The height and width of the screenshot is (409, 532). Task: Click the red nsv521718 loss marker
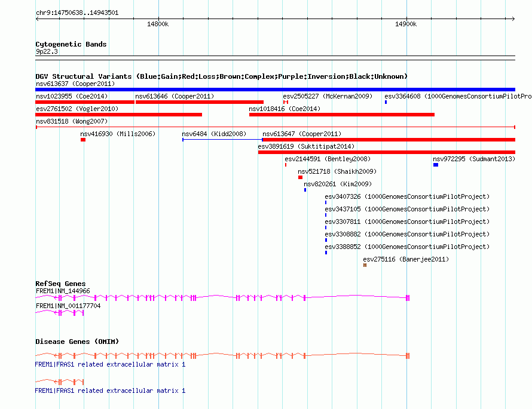click(300, 177)
